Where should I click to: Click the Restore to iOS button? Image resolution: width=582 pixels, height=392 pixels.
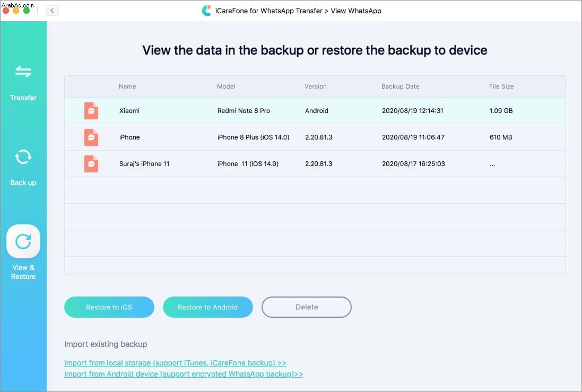[x=109, y=307]
